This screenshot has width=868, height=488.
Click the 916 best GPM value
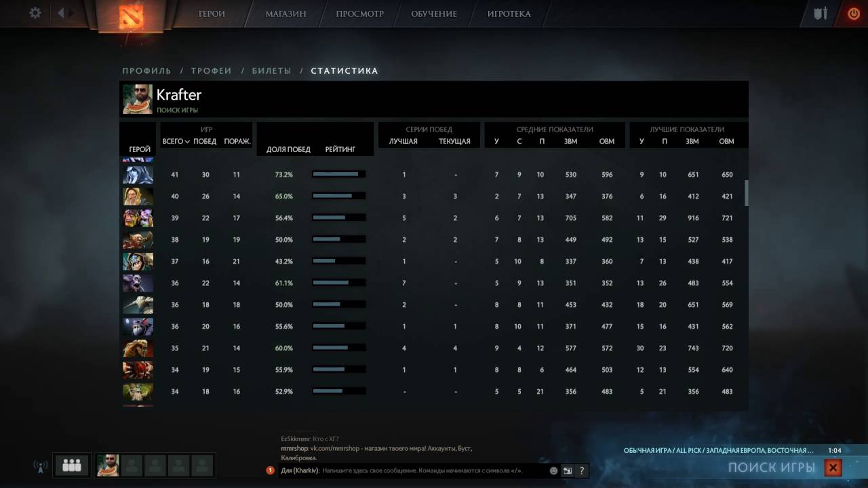pyautogui.click(x=692, y=218)
